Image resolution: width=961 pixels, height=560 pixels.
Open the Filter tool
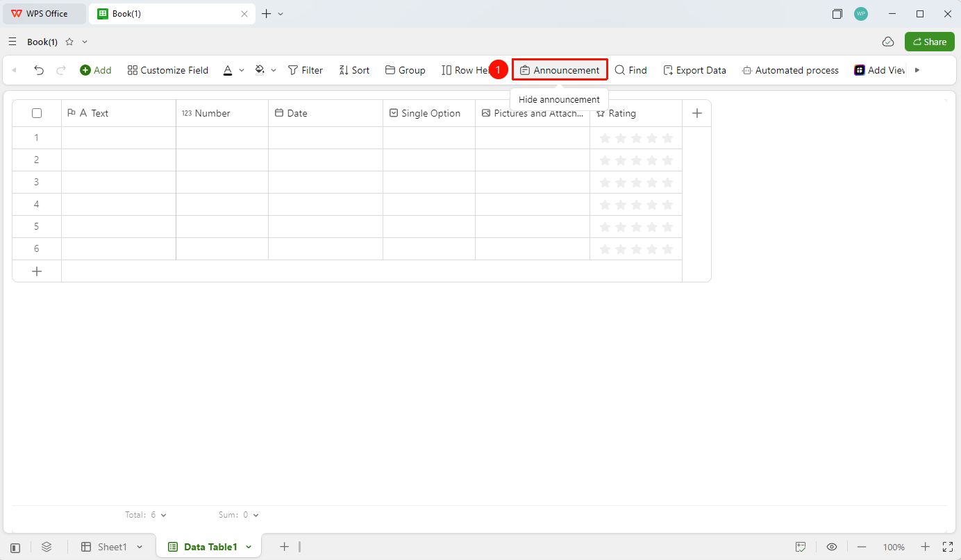pyautogui.click(x=306, y=70)
